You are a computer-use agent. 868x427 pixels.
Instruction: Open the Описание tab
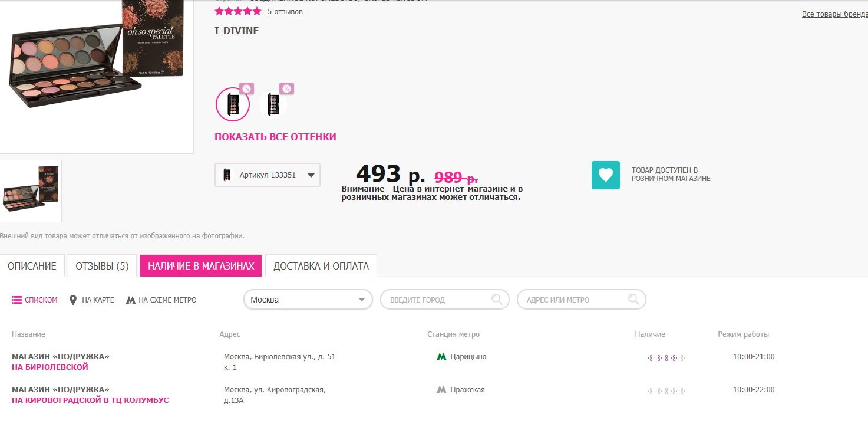32,266
